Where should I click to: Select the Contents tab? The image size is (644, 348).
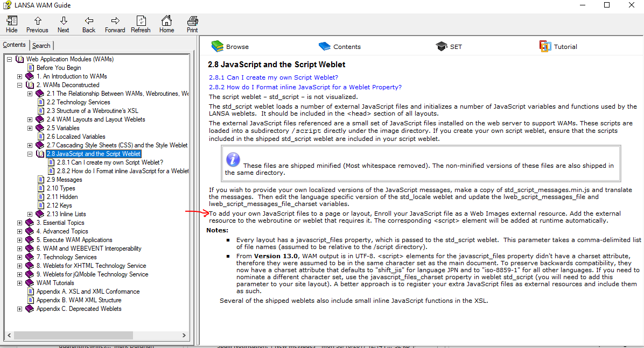click(15, 45)
